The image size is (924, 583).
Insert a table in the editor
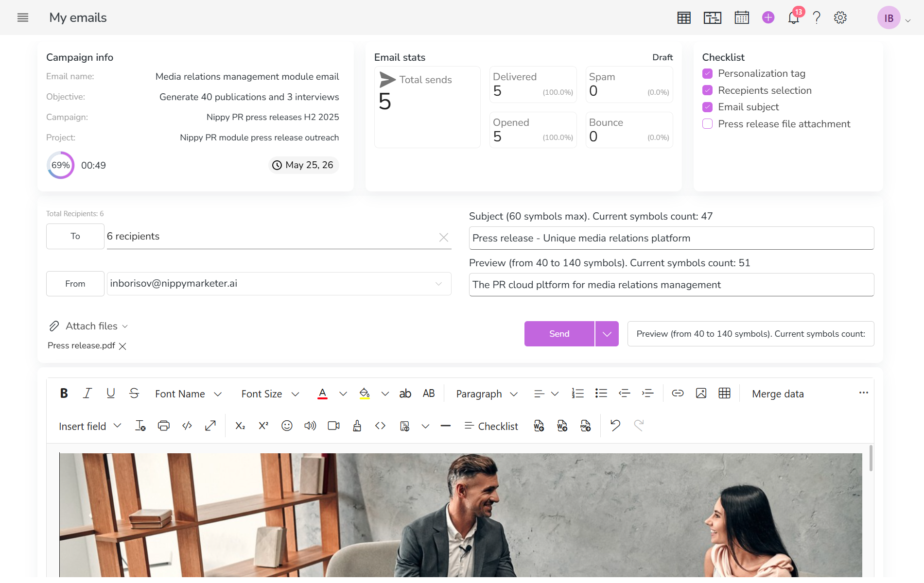coord(724,394)
